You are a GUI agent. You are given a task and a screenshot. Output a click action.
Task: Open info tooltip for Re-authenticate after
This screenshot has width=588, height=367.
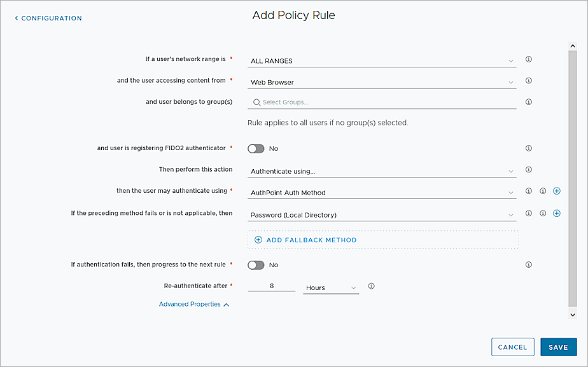(x=371, y=287)
